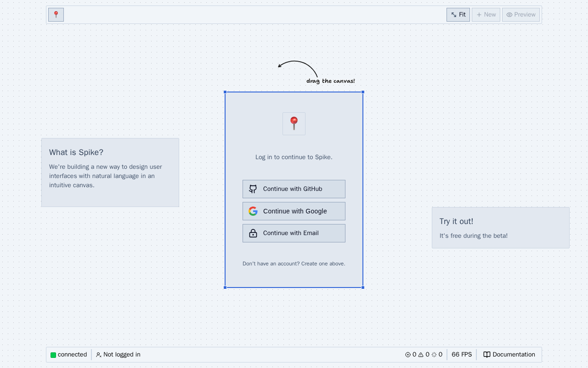Click the 66 FPS readout

click(462, 355)
